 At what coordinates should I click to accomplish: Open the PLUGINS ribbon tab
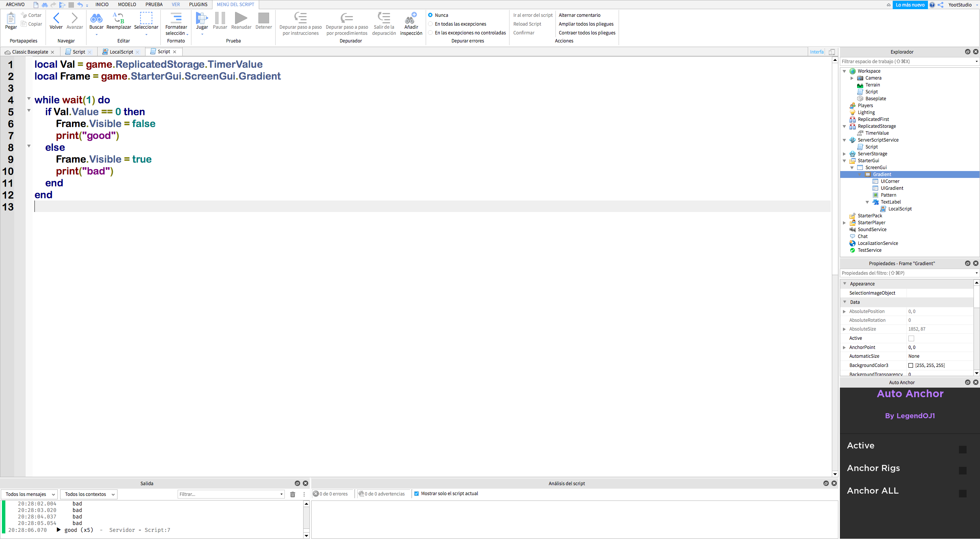(x=198, y=5)
